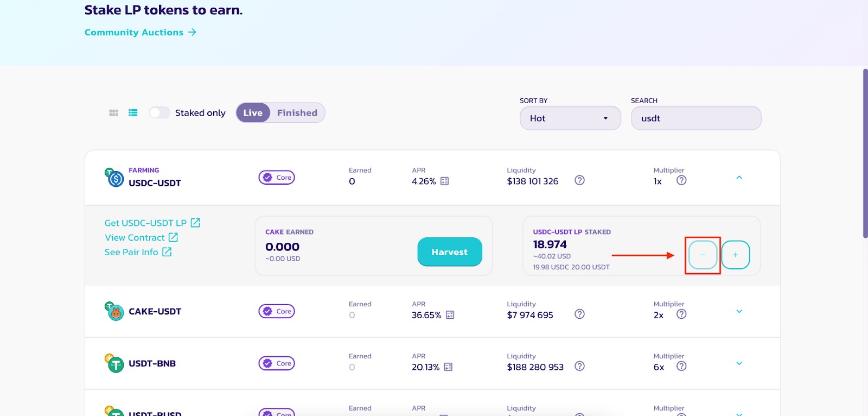The height and width of the screenshot is (416, 868).
Task: Open APR calculator for USDT-BNB
Action: [x=448, y=367]
